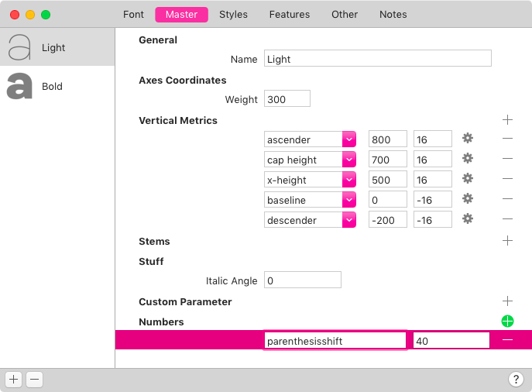
Task: Add a new stem with plus icon
Action: click(x=507, y=241)
